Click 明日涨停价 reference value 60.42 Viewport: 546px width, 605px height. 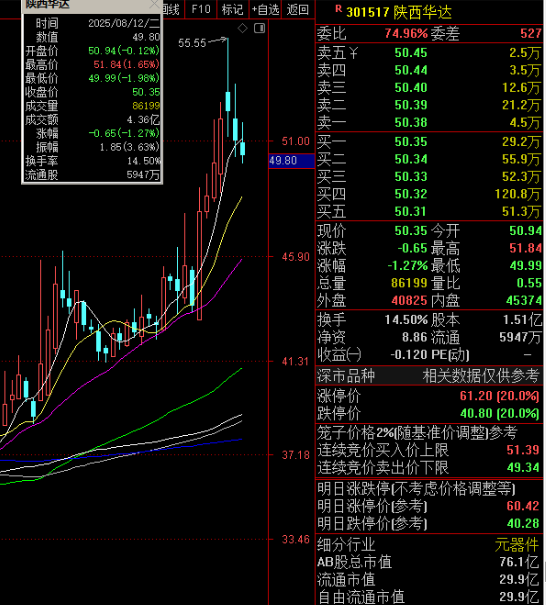[523, 506]
